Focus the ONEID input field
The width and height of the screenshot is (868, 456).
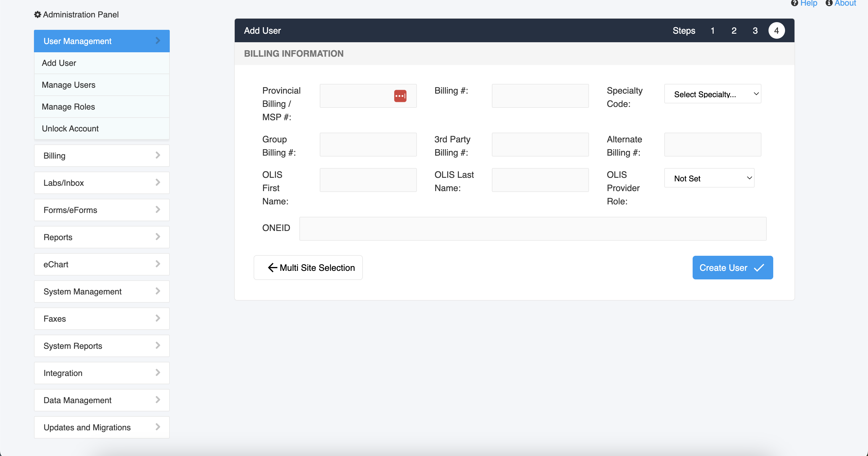[x=533, y=229]
